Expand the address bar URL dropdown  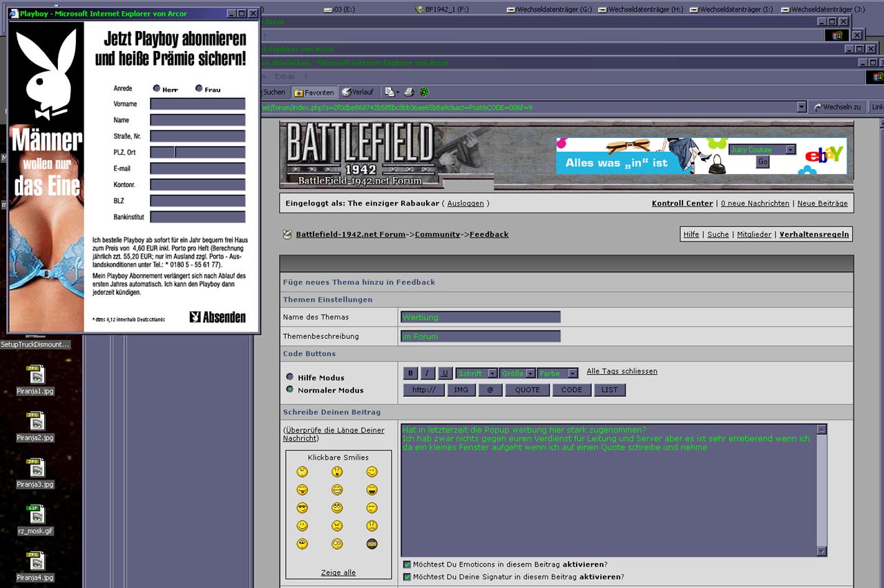point(802,107)
